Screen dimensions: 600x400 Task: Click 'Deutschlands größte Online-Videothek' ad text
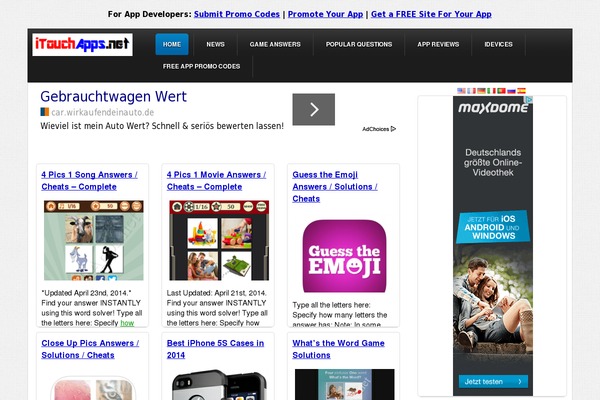493,162
